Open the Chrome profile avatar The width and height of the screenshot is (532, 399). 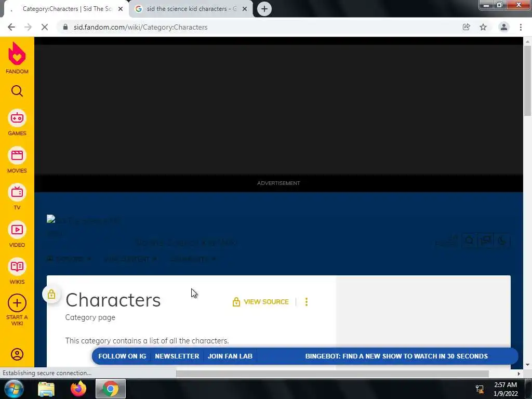pyautogui.click(x=504, y=27)
